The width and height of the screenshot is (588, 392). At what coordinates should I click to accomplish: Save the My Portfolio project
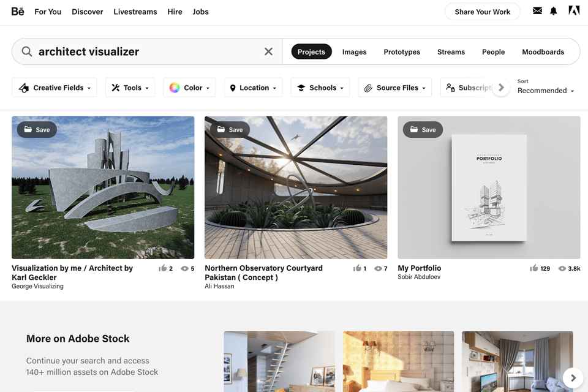[x=423, y=130]
